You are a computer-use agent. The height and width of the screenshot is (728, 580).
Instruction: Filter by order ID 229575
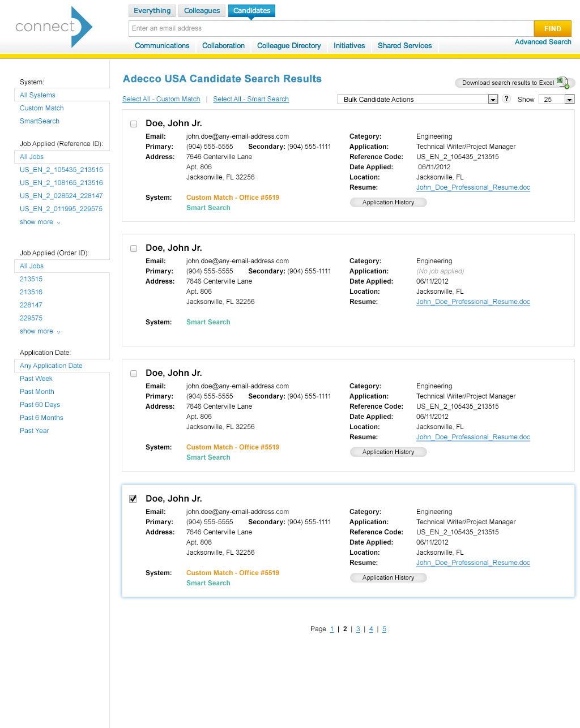pyautogui.click(x=31, y=318)
